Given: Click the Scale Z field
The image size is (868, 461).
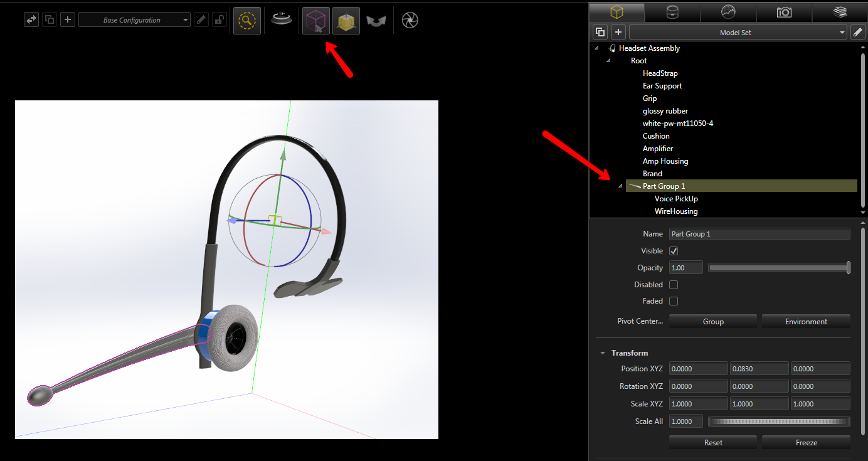Looking at the screenshot, I should (820, 404).
